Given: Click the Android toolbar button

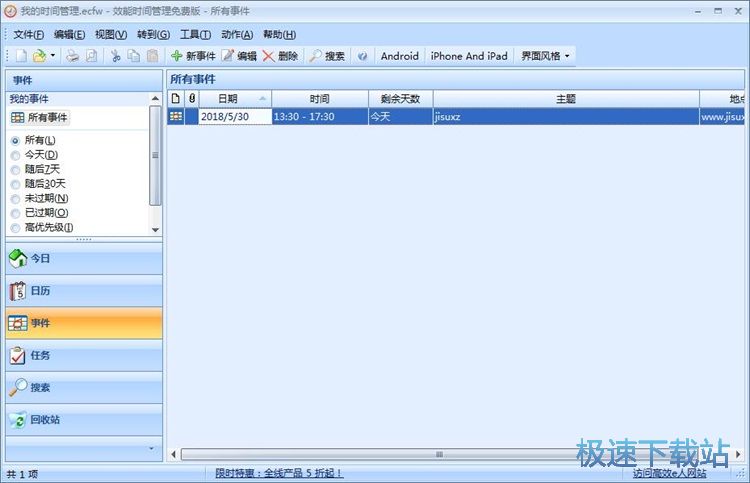Looking at the screenshot, I should tap(399, 56).
